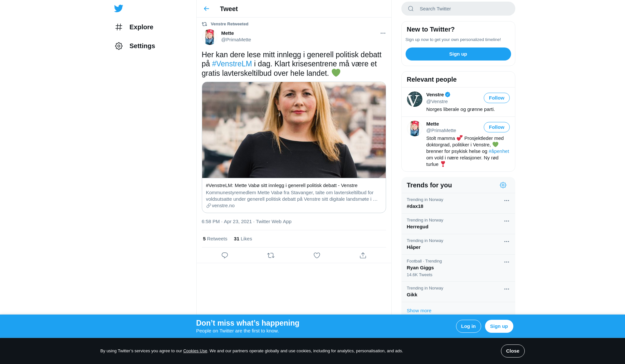Open Twitter Web App source link
The width and height of the screenshot is (625, 364).
(273, 222)
